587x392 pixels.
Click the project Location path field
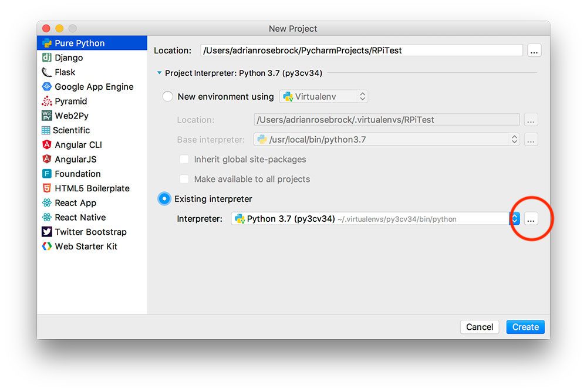[x=362, y=50]
